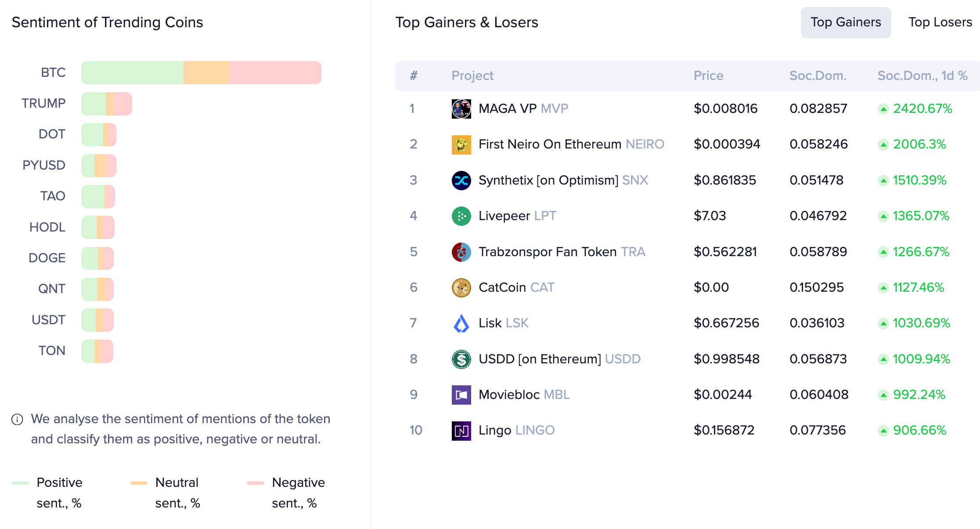Click the HODL sentiment bar
This screenshot has width=980, height=529.
[98, 227]
